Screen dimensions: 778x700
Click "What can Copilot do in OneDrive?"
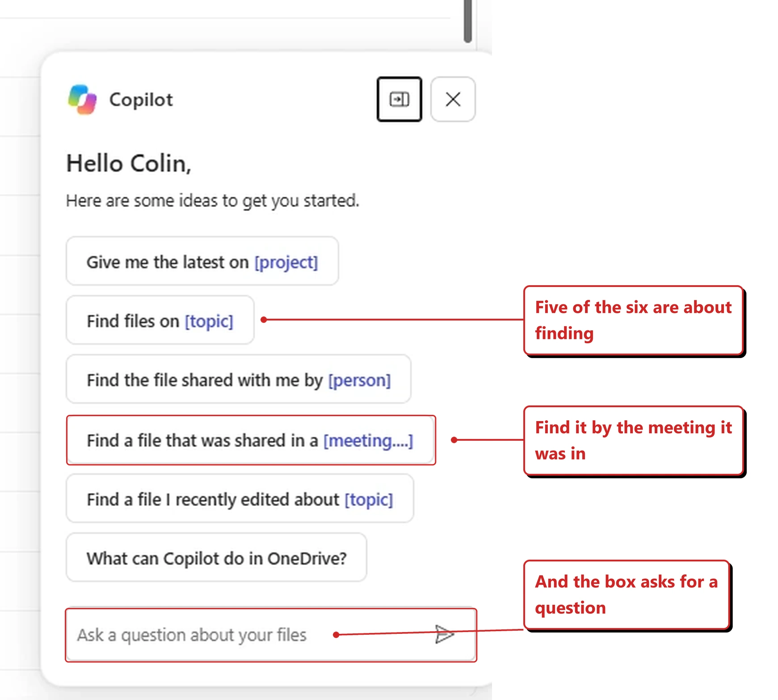[x=216, y=558]
